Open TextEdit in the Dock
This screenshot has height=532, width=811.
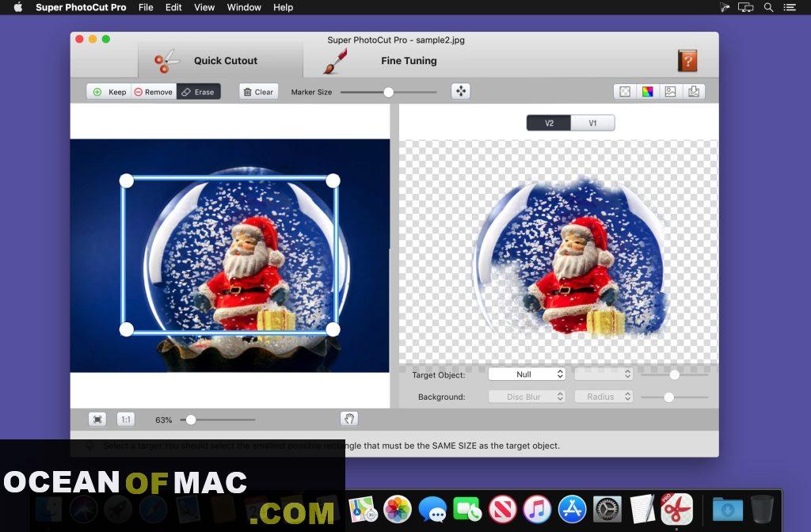pos(642,509)
